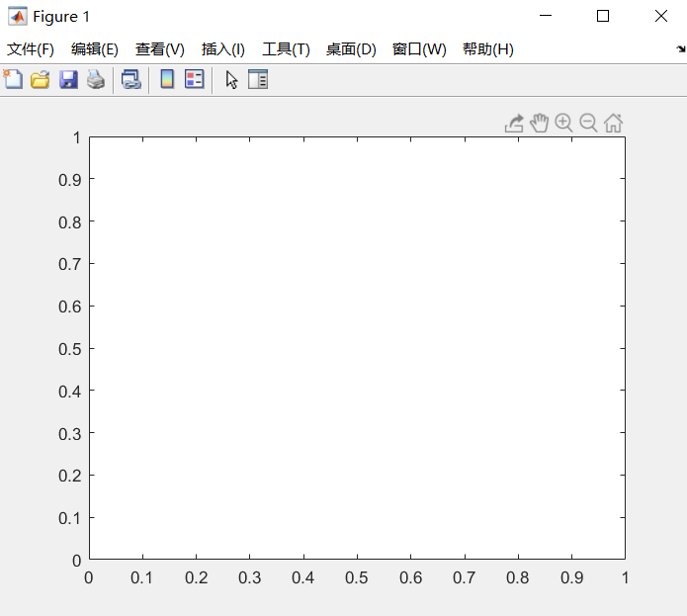Click the y-axis label 0.9

69,180
